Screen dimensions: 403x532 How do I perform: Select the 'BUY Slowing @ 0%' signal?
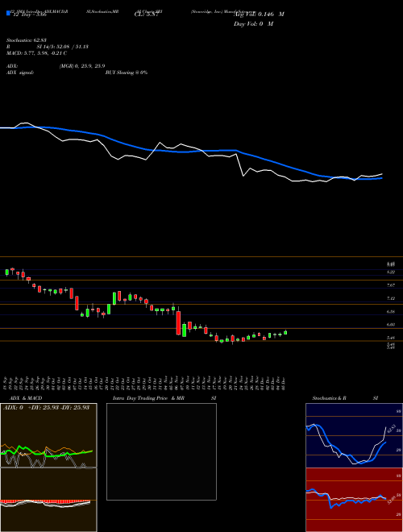127,73
